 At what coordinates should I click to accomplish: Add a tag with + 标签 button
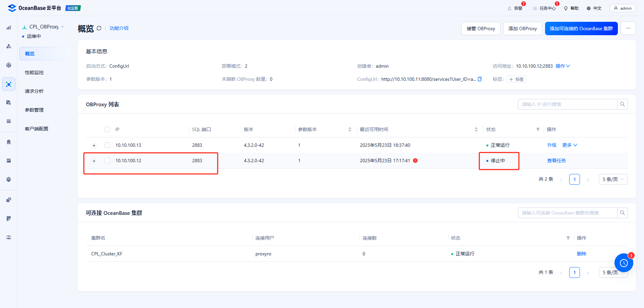[x=516, y=79]
